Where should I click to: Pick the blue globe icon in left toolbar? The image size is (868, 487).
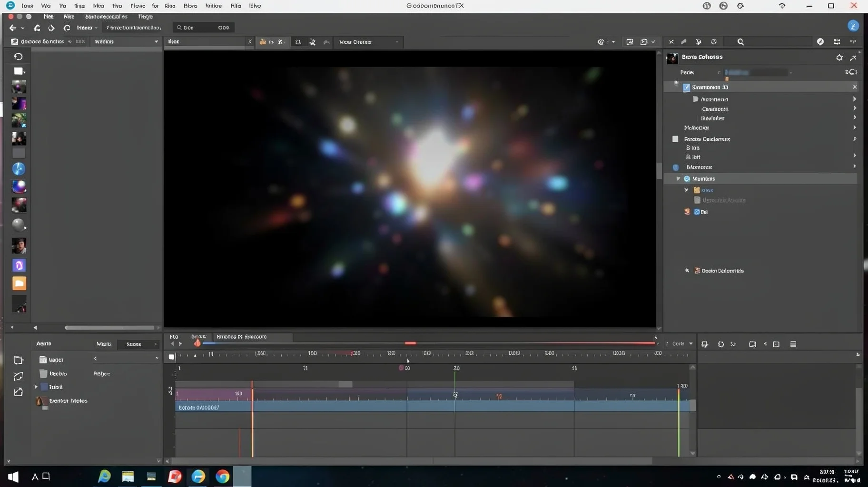19,169
